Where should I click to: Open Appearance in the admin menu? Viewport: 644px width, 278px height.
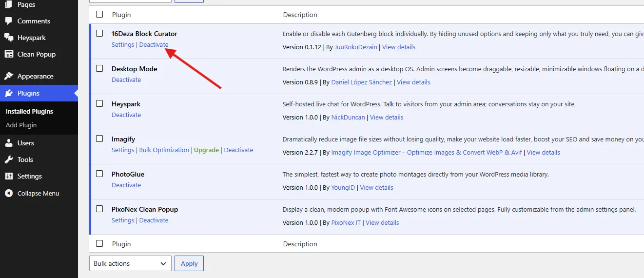(35, 76)
